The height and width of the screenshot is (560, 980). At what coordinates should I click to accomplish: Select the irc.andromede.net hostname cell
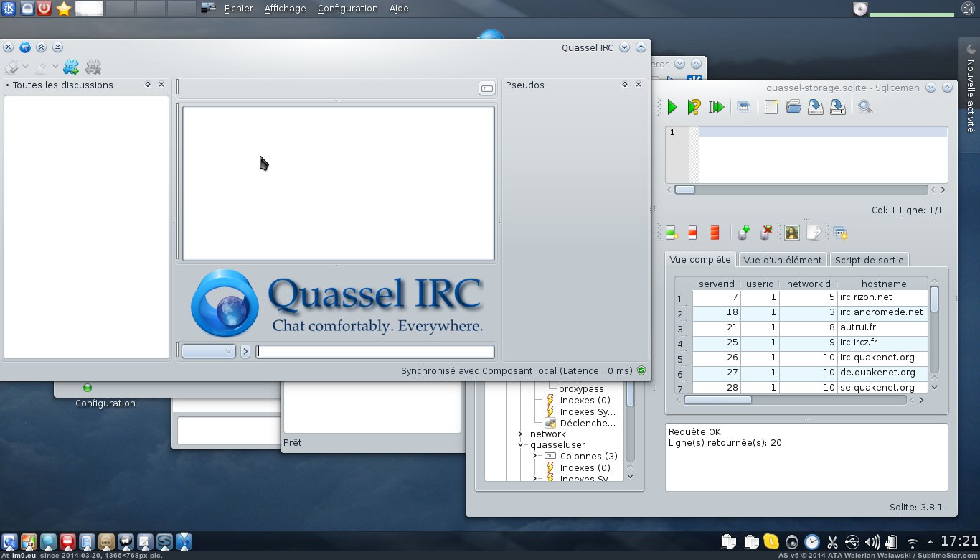[x=882, y=312]
